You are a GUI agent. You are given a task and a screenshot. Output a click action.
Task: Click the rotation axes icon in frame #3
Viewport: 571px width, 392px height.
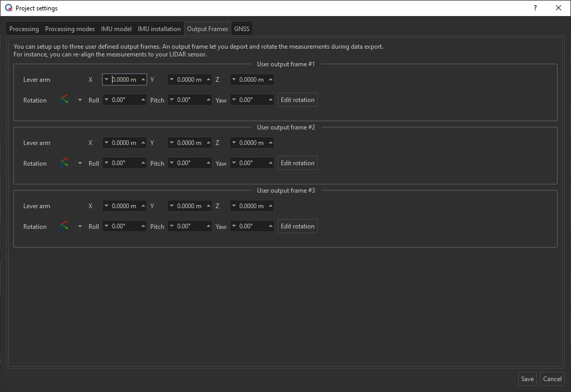point(64,226)
